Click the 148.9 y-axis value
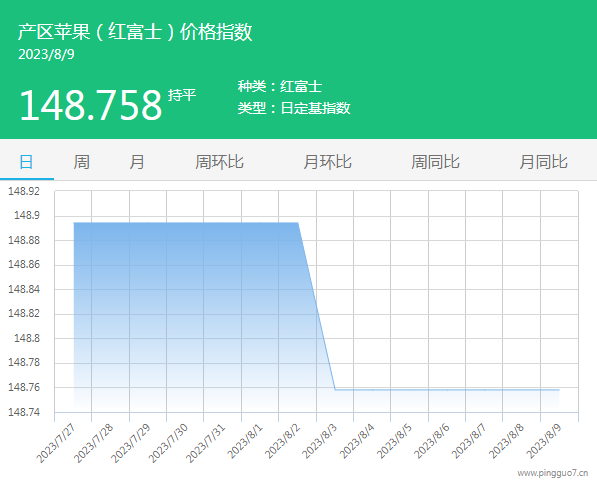Viewport: 597px width, 485px height. (27, 215)
